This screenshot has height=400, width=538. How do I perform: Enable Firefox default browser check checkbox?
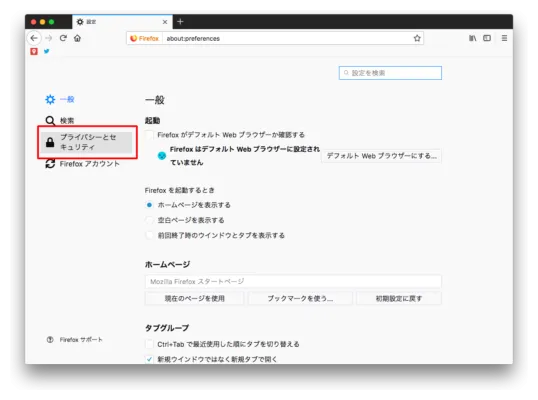[x=149, y=135]
